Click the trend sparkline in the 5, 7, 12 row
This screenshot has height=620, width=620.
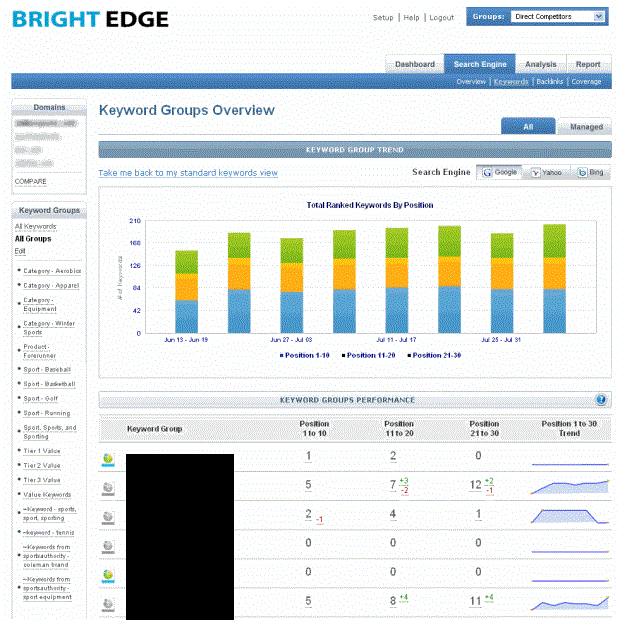(569, 487)
